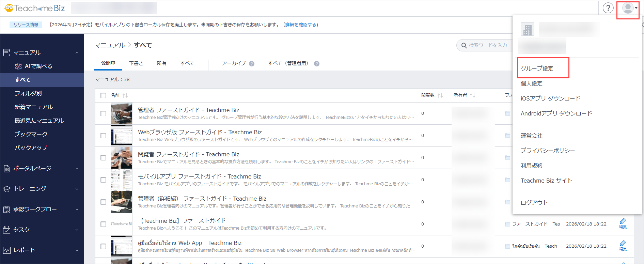This screenshot has width=644, height=264.
Task: Expand the レポート section chevron
Action: tap(77, 250)
